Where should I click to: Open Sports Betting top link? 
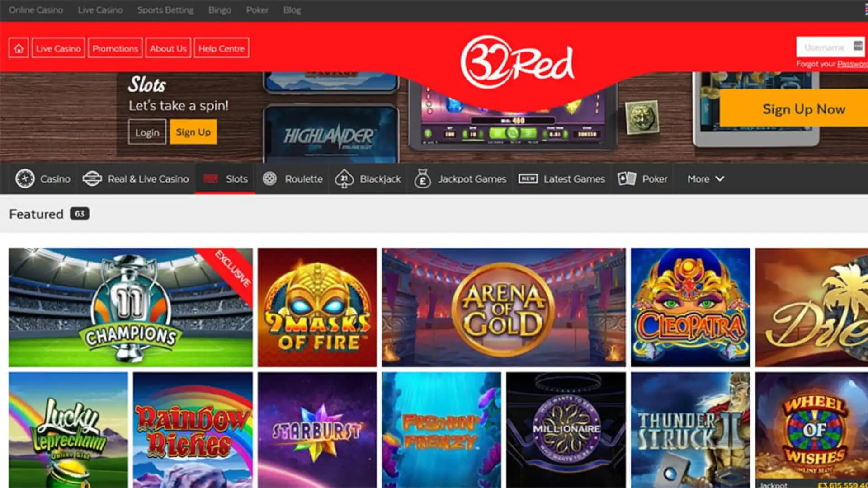tap(165, 10)
